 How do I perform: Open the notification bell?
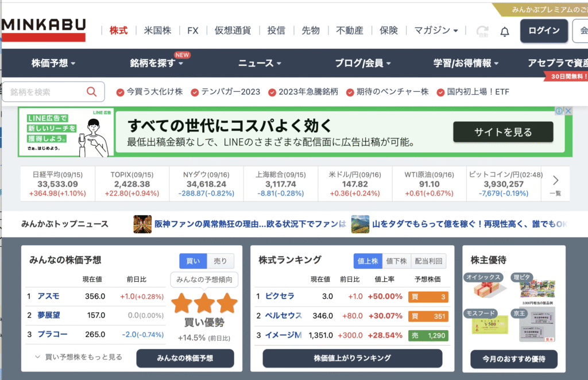[x=505, y=32]
